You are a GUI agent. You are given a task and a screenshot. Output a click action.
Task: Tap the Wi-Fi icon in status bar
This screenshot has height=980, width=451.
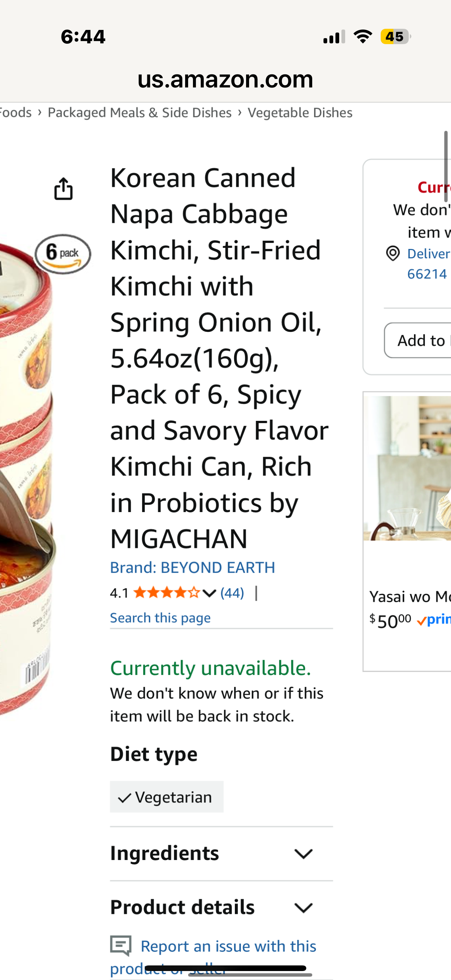click(x=362, y=37)
